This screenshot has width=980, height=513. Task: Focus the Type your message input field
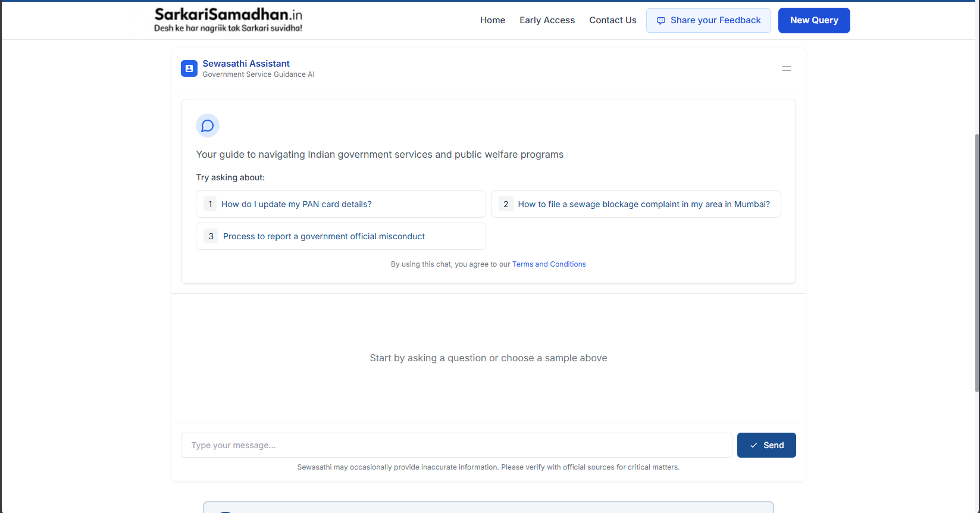[456, 445]
